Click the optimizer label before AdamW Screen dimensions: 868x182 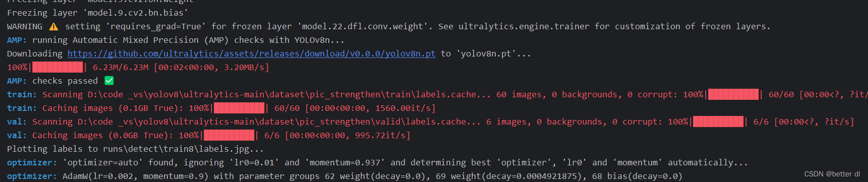tap(32, 176)
